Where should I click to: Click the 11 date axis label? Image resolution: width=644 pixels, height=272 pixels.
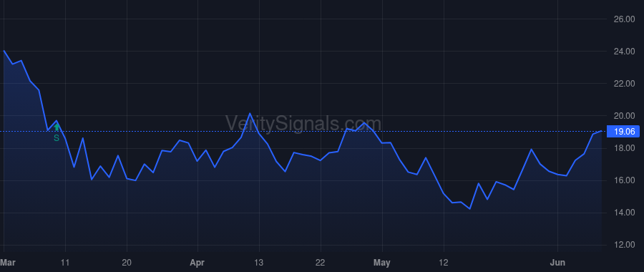(x=65, y=263)
